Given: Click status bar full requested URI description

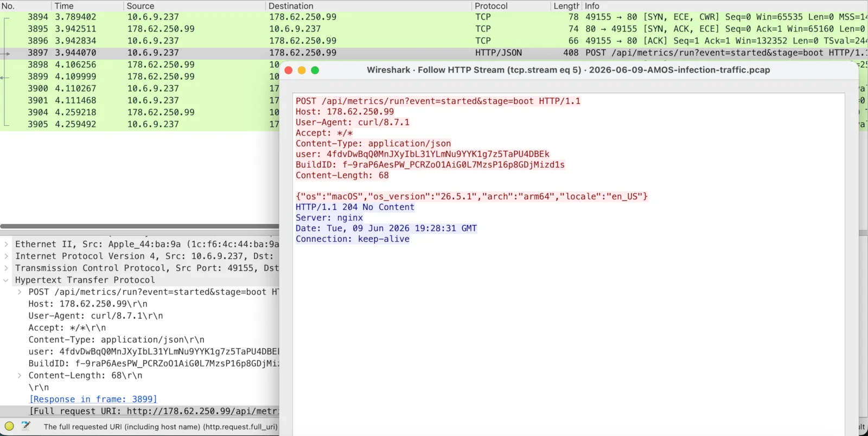Looking at the screenshot, I should pyautogui.click(x=161, y=427).
